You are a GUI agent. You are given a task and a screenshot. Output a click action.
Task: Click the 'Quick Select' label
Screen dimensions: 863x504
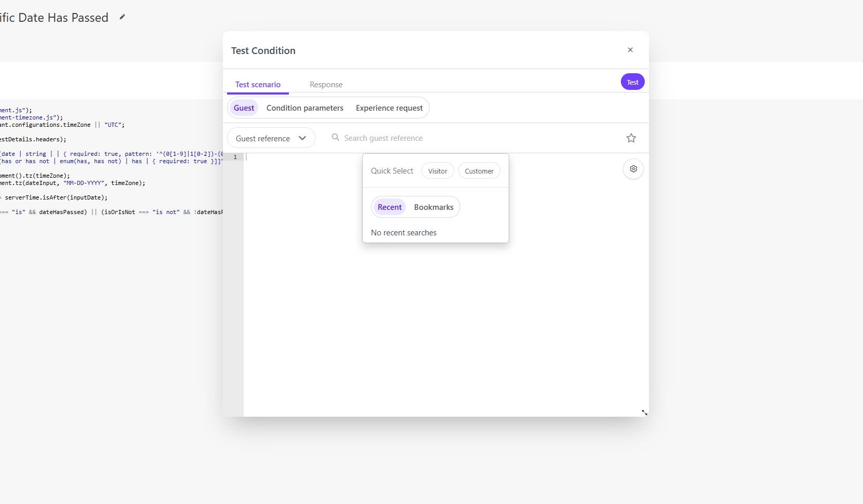[x=392, y=171]
